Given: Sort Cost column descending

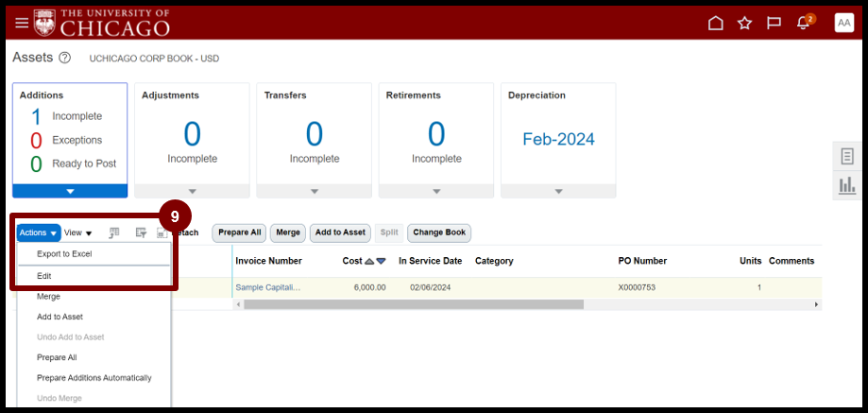Looking at the screenshot, I should [x=381, y=261].
